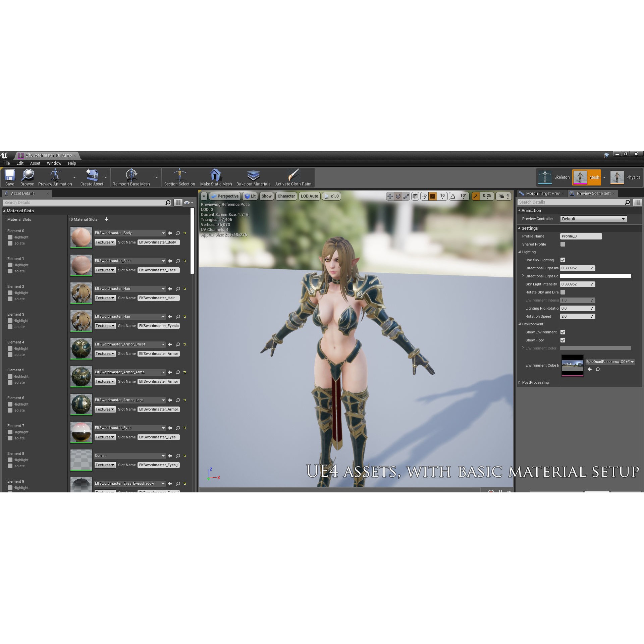644x644 pixels.
Task: Toggle grid snapping icon in viewport
Action: [x=433, y=196]
